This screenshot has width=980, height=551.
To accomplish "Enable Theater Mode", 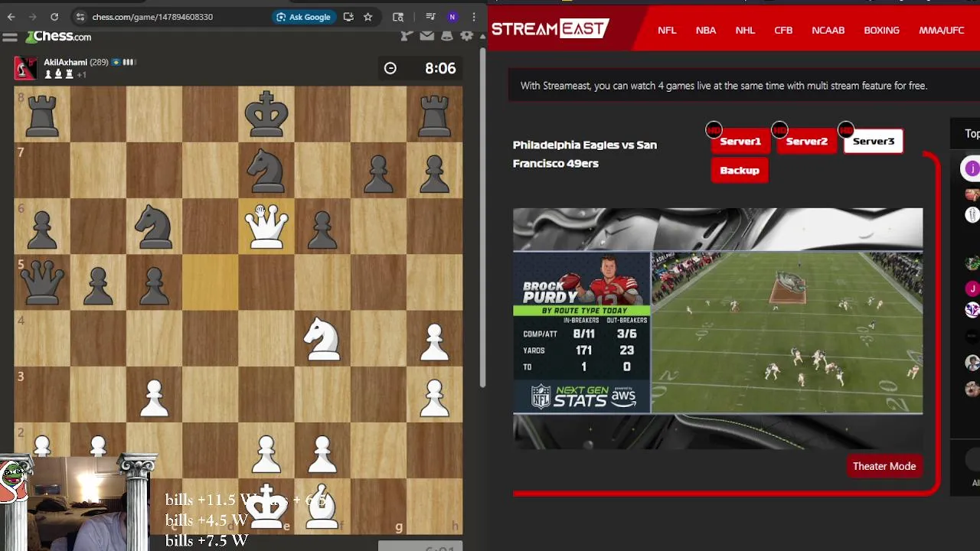I will (x=884, y=466).
